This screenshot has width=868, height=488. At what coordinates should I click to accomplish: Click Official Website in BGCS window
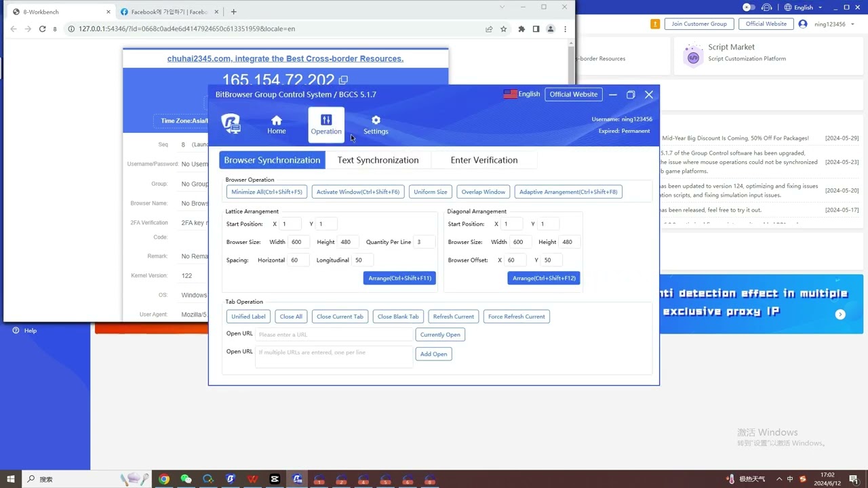(574, 94)
